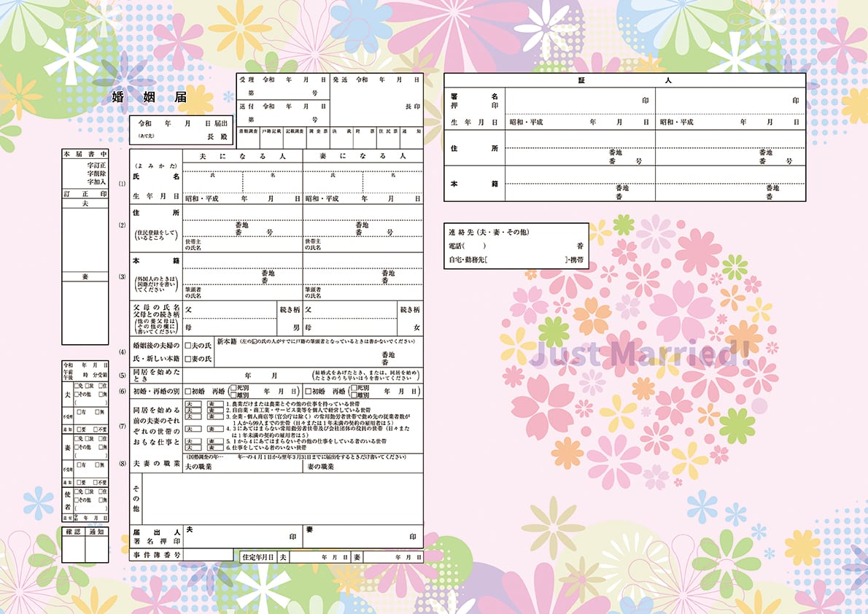
Task: Click the blank その他 remarks area
Action: [x=282, y=498]
